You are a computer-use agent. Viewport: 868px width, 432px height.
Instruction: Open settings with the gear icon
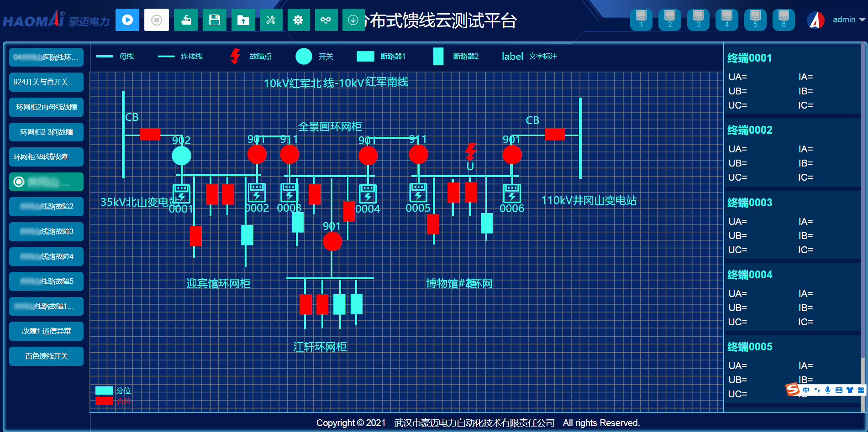point(298,20)
